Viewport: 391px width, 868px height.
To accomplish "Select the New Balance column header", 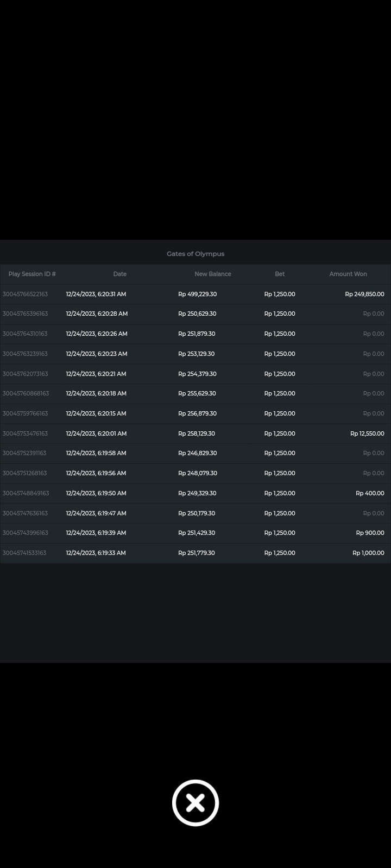I will (x=213, y=274).
